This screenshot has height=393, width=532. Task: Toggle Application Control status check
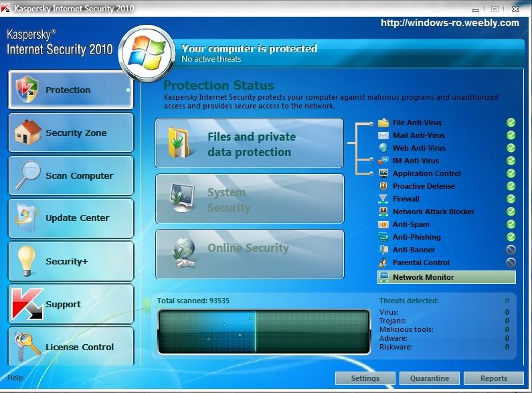click(x=511, y=173)
